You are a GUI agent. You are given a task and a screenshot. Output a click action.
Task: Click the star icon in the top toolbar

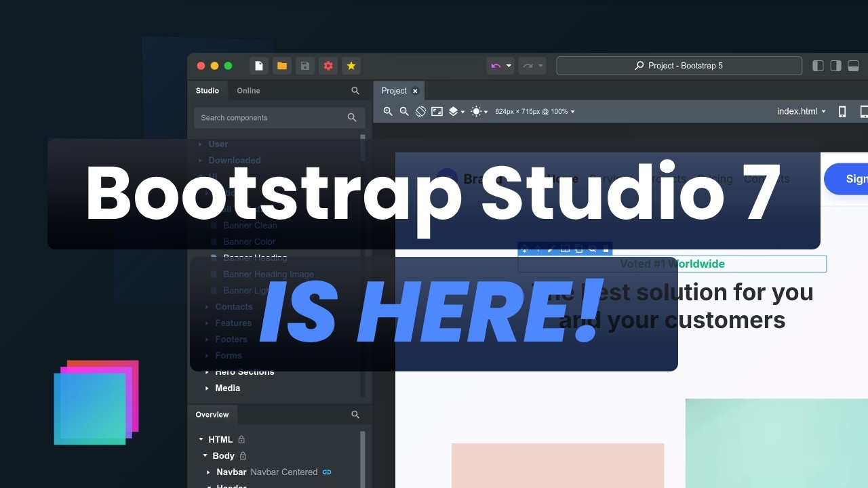click(x=351, y=65)
